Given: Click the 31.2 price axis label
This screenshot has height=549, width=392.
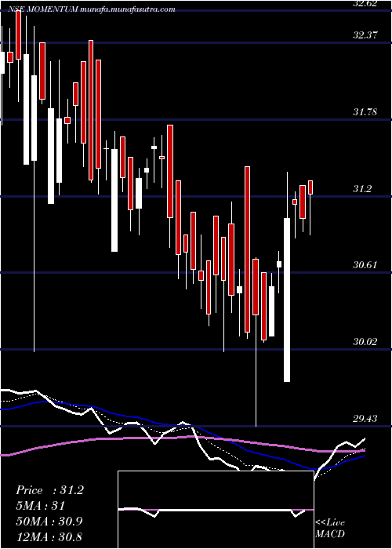Looking at the screenshot, I should point(361,189).
